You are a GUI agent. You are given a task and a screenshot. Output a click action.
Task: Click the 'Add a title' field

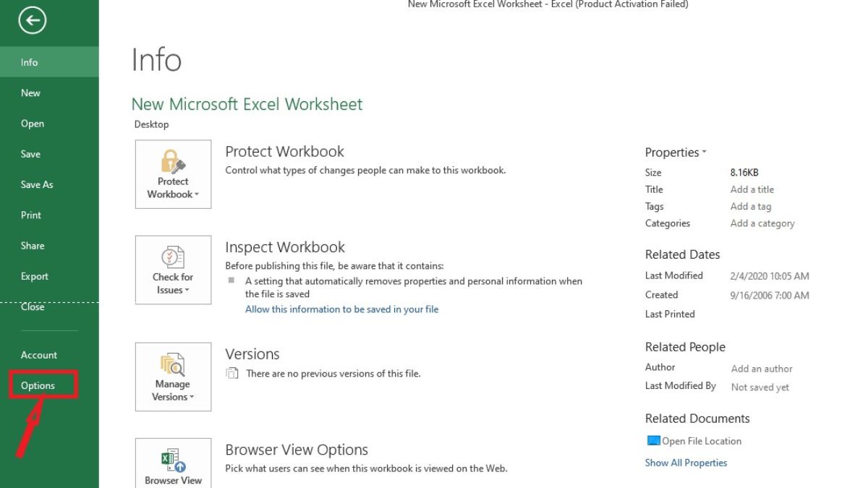coord(752,189)
